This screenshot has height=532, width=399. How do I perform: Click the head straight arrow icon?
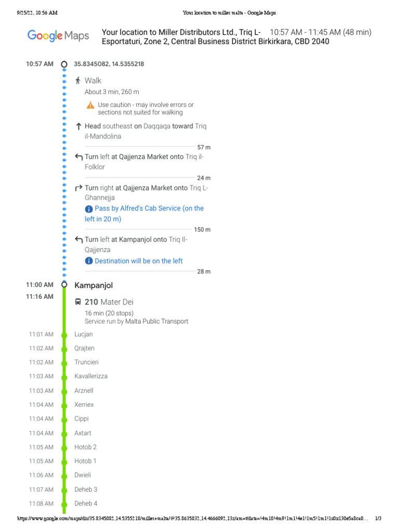(78, 126)
